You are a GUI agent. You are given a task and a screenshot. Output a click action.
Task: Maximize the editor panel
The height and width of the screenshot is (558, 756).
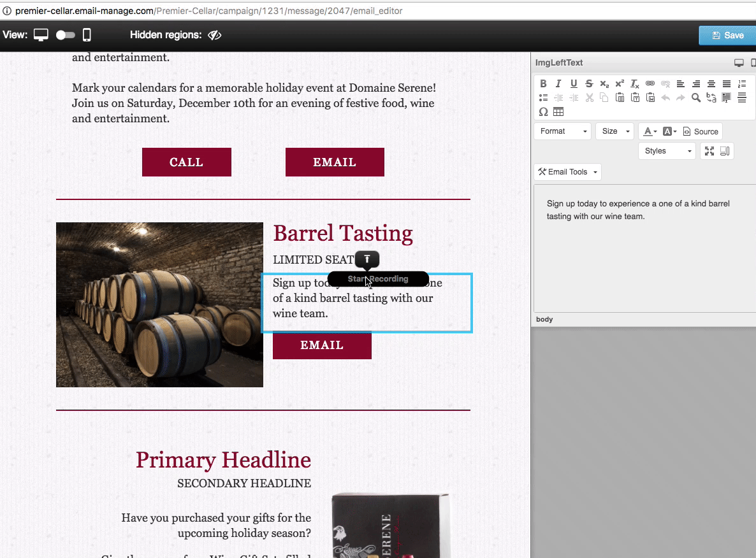[709, 151]
